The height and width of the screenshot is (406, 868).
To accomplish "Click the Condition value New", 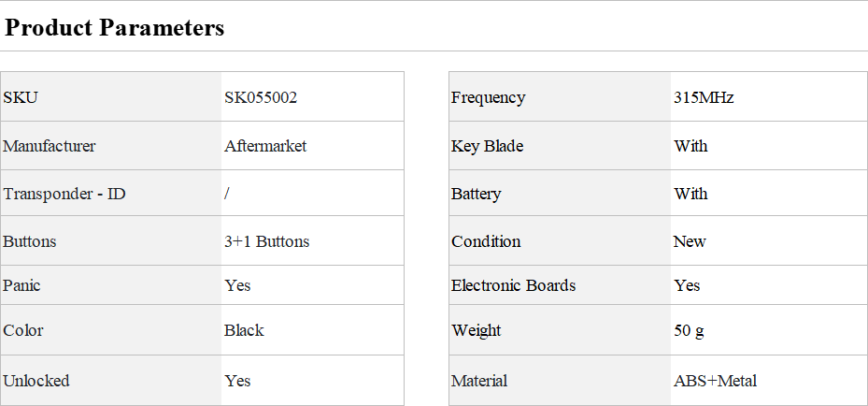I will (x=690, y=241).
